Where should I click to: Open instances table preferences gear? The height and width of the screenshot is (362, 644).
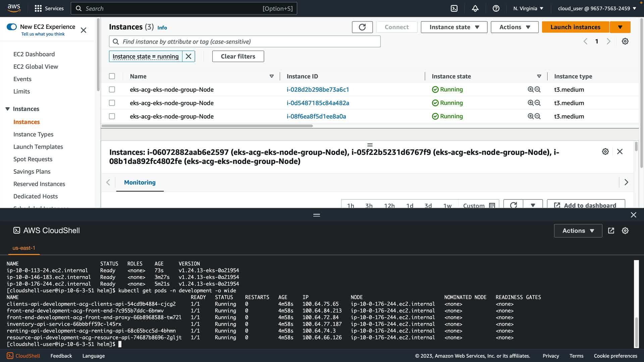[x=625, y=41]
